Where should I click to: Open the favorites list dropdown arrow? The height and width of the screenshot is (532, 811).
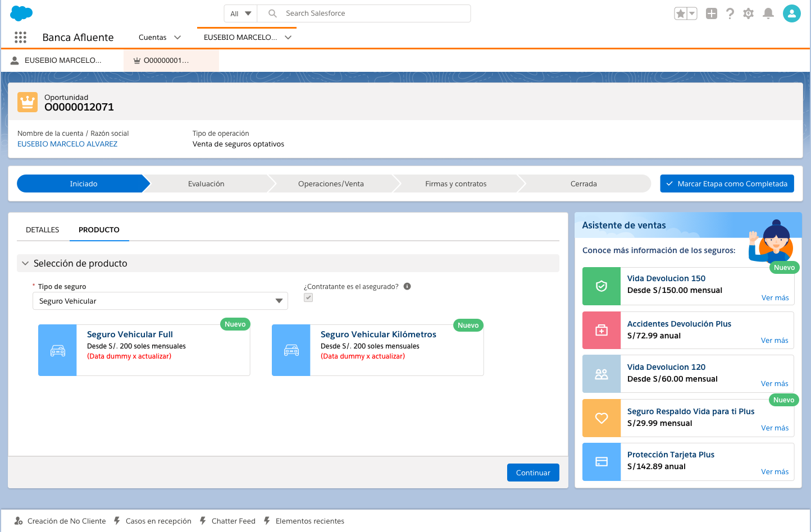[692, 13]
